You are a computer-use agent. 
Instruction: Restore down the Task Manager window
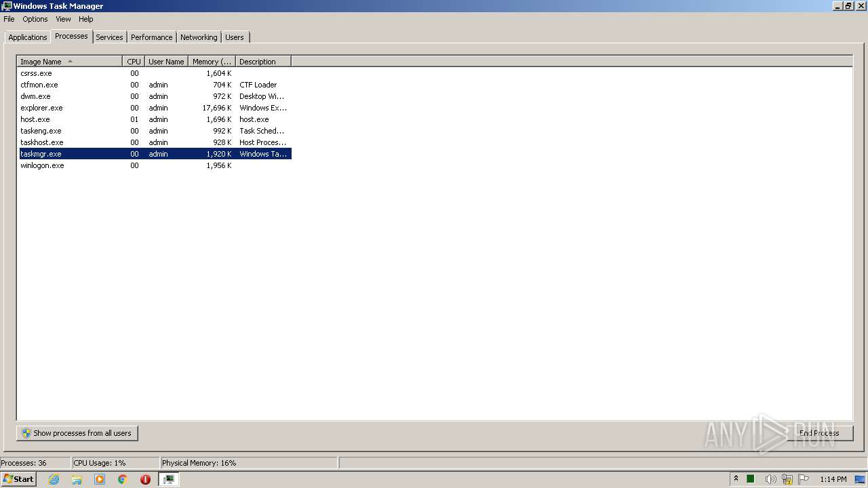848,5
